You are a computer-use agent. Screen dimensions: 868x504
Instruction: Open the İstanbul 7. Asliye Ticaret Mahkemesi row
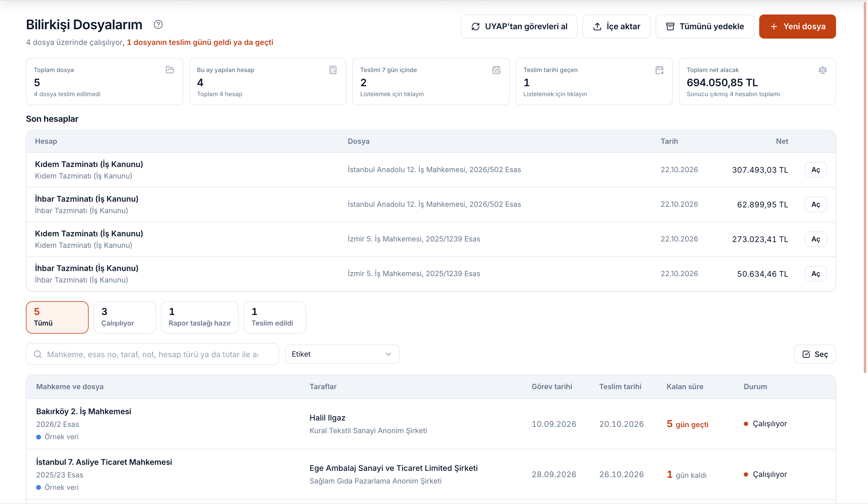click(431, 474)
